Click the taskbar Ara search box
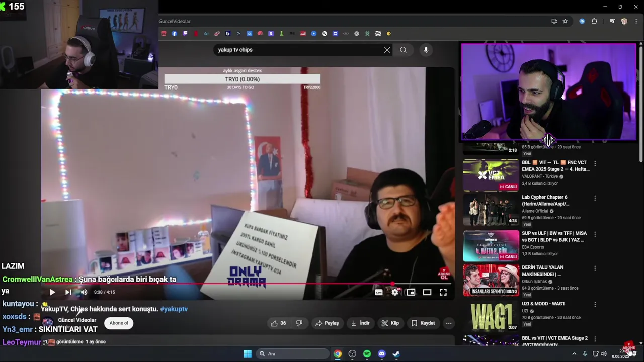This screenshot has height=362, width=644. (291, 354)
